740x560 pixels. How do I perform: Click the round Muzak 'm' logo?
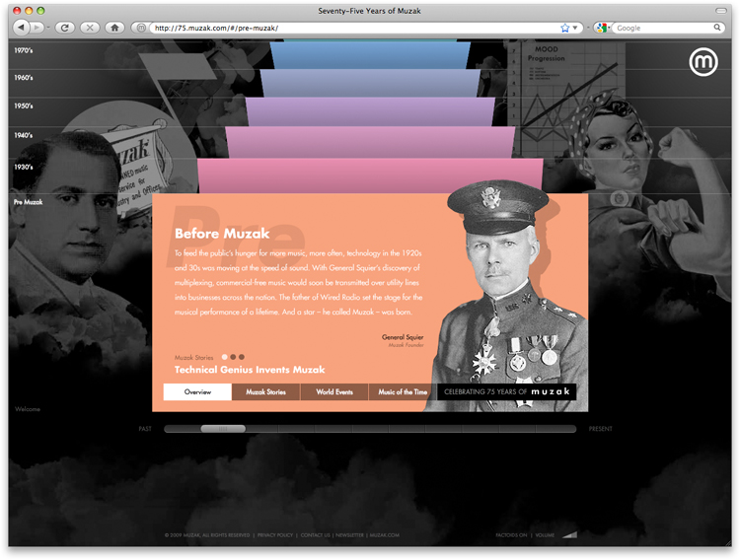pyautogui.click(x=703, y=62)
